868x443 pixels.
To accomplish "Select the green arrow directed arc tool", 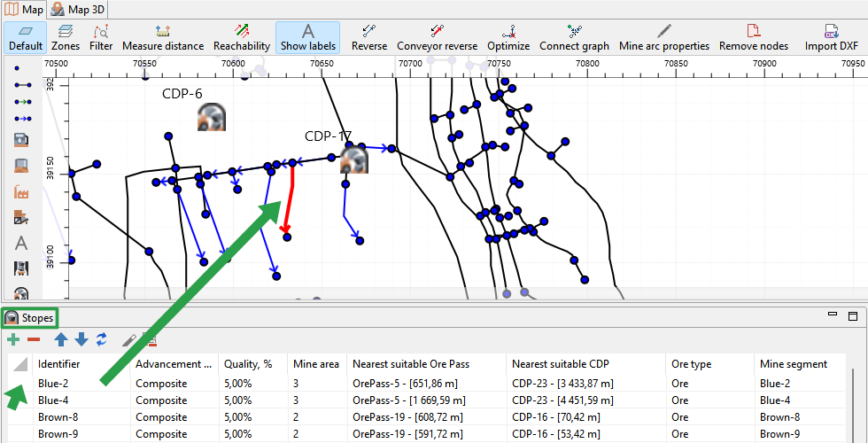I will (22, 102).
